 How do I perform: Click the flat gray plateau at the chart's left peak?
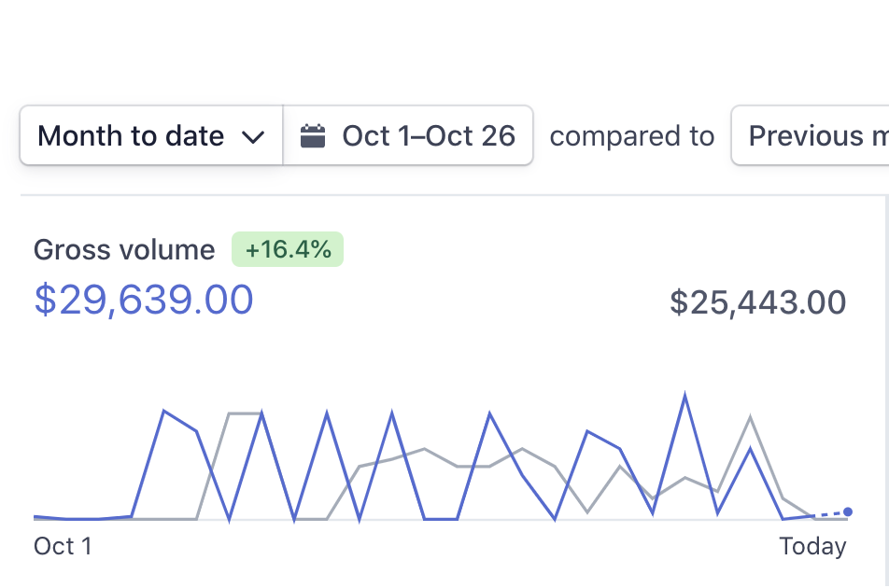click(245, 413)
